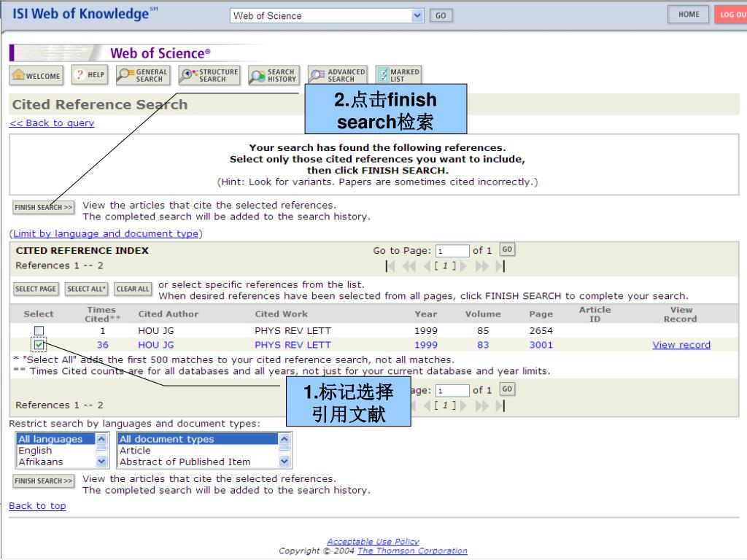
Task: Open the Welcome home icon button
Action: click(36, 76)
